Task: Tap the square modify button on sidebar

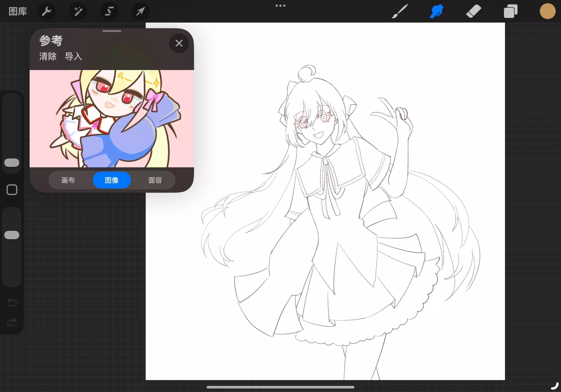Action: coord(12,190)
